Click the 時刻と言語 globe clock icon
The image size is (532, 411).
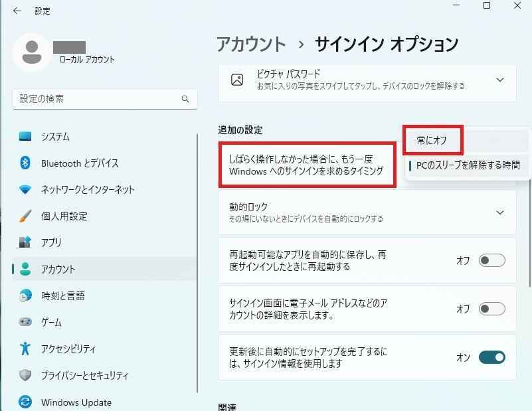tap(25, 295)
